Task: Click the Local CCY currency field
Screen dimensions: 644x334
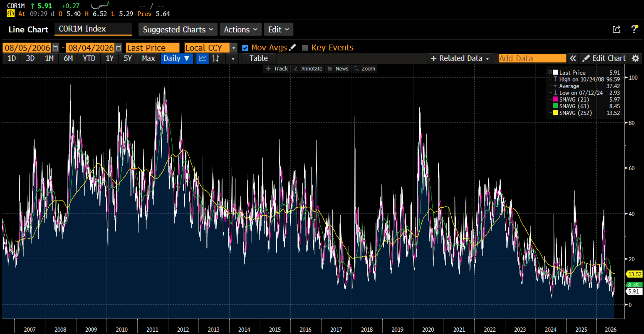Action: pos(207,48)
